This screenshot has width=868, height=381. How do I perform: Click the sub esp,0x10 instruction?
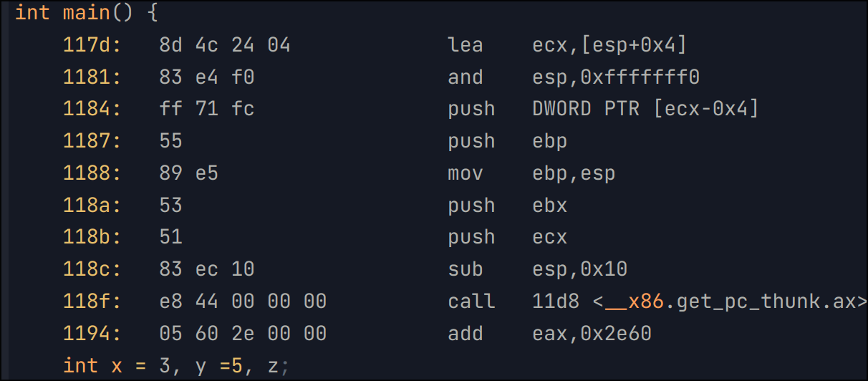click(x=537, y=269)
